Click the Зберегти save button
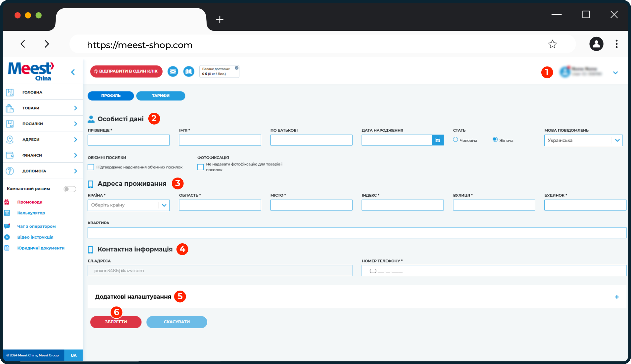The image size is (631, 364). (116, 322)
